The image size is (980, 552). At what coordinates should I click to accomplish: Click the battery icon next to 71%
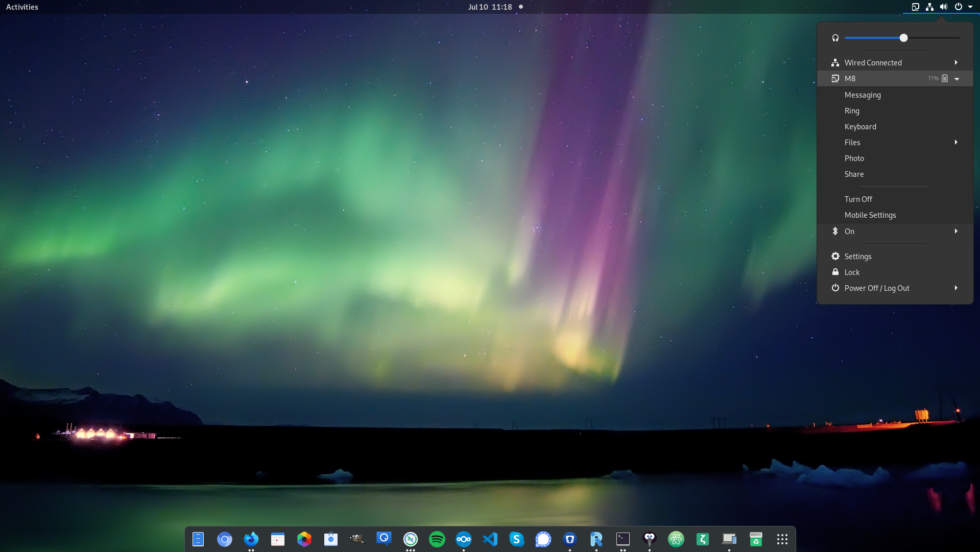pyautogui.click(x=945, y=78)
